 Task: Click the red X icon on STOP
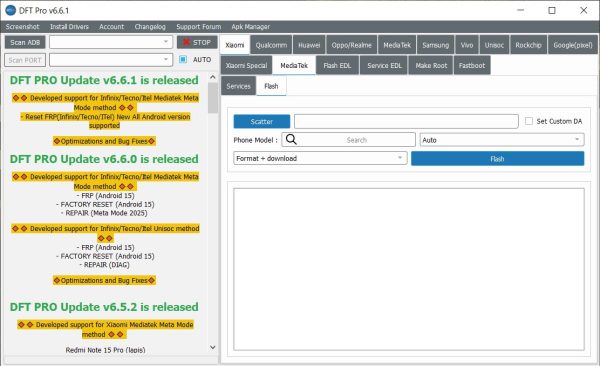[186, 42]
